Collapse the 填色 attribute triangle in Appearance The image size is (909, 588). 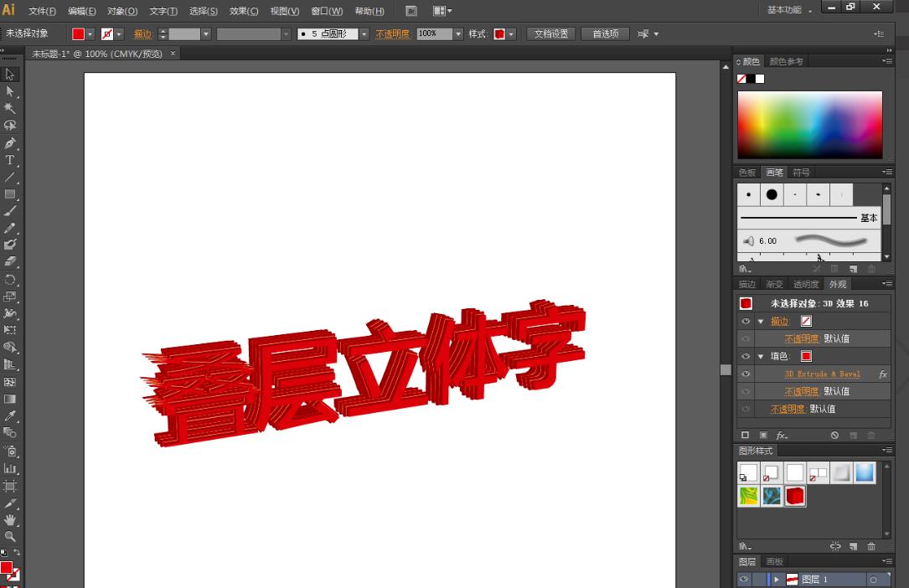coord(761,356)
